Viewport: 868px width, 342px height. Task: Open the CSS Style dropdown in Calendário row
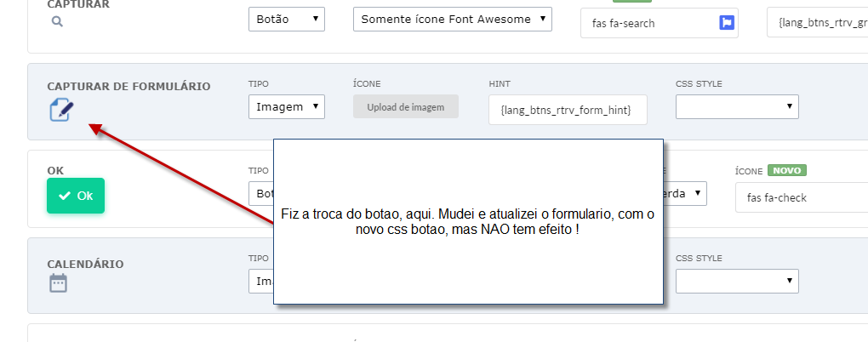(737, 280)
